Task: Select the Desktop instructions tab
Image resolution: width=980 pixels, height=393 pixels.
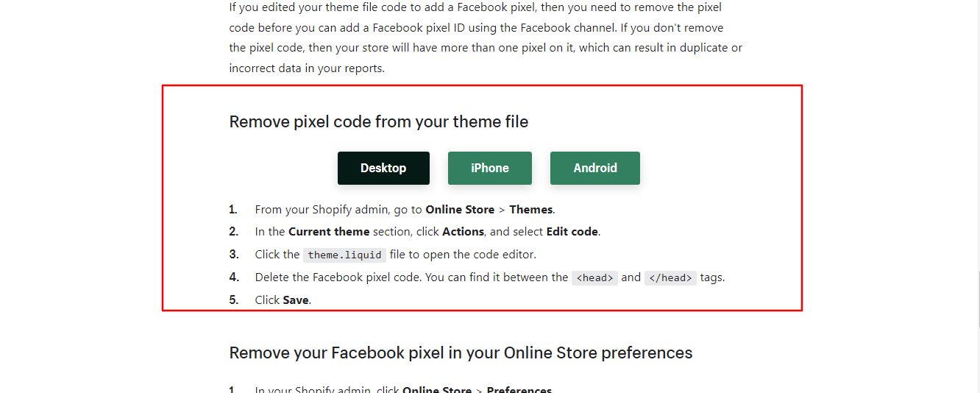Action: [x=383, y=168]
